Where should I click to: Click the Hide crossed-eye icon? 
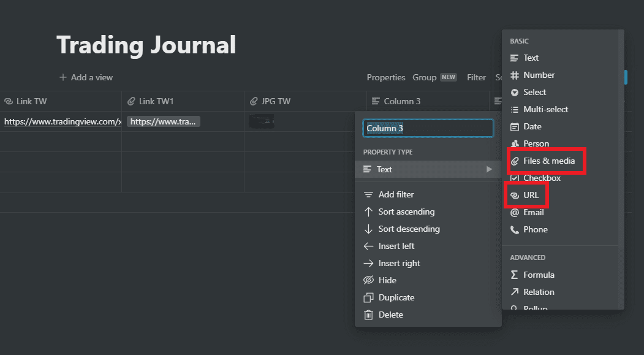[368, 280]
